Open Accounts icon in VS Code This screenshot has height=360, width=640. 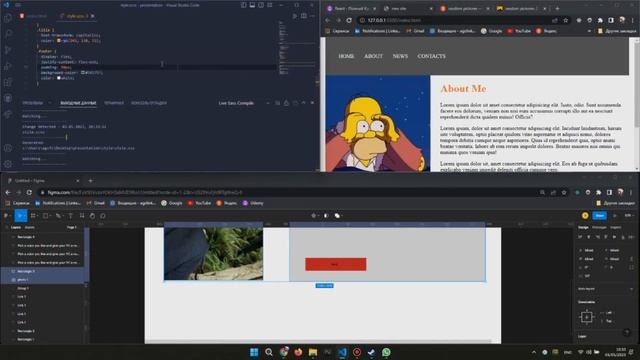coord(8,148)
